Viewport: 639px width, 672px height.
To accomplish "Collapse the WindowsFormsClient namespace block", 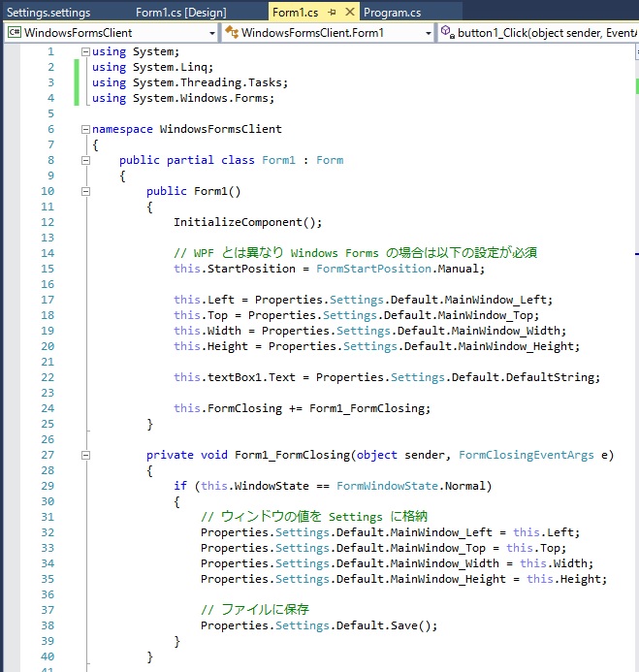I will [x=85, y=129].
